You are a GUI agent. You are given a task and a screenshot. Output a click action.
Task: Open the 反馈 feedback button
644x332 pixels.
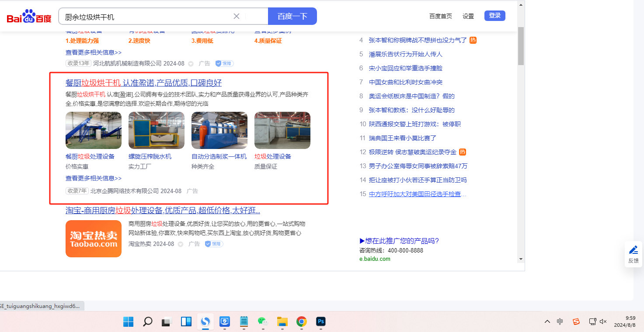pos(634,254)
